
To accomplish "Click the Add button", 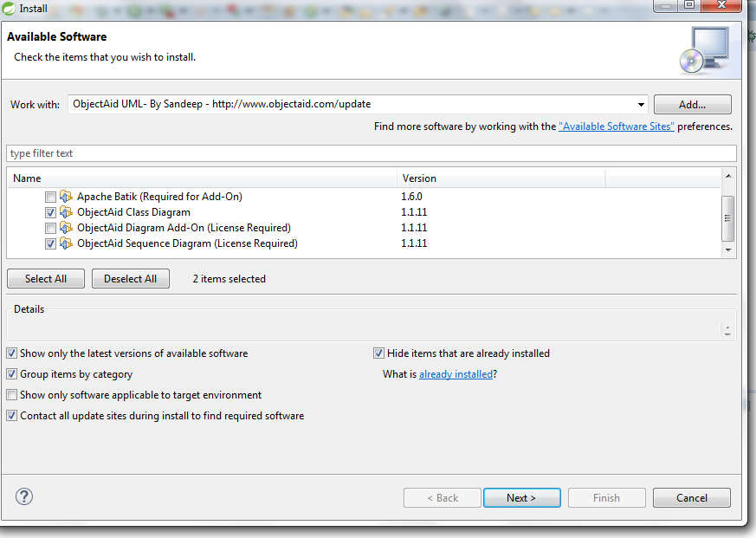I will 692,104.
